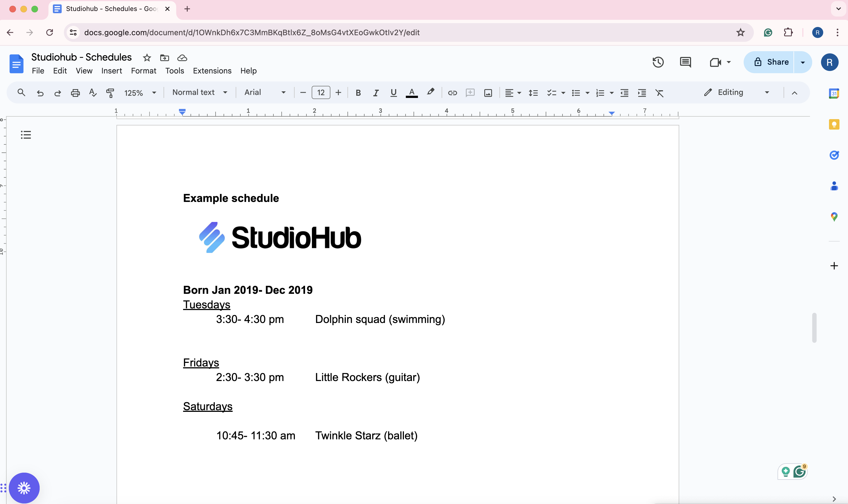
Task: Show the document outline icon
Action: pos(26,135)
